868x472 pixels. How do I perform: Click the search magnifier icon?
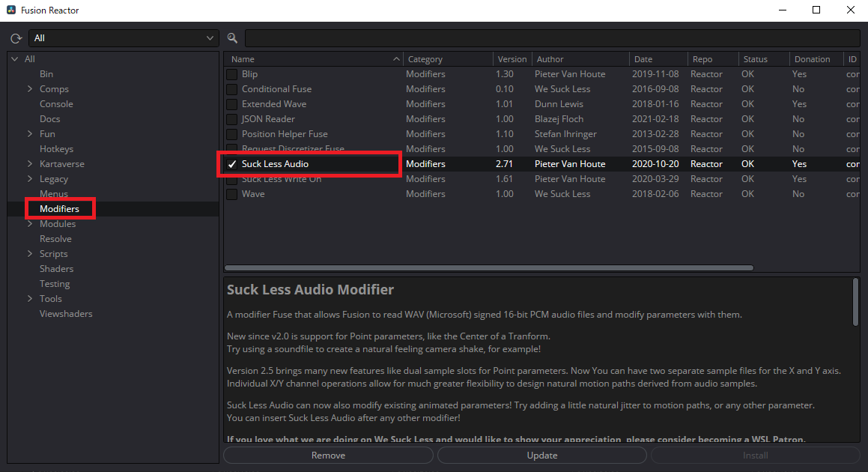(232, 38)
